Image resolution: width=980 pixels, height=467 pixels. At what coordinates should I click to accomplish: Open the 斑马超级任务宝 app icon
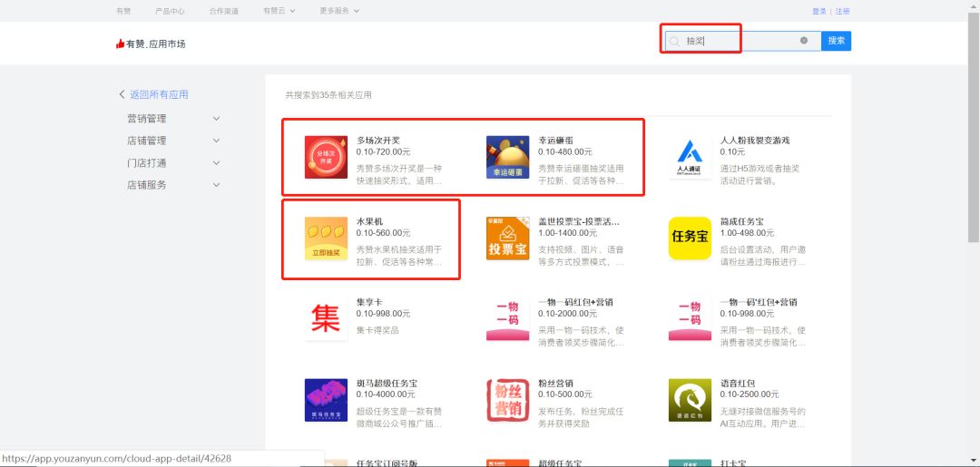[327, 400]
